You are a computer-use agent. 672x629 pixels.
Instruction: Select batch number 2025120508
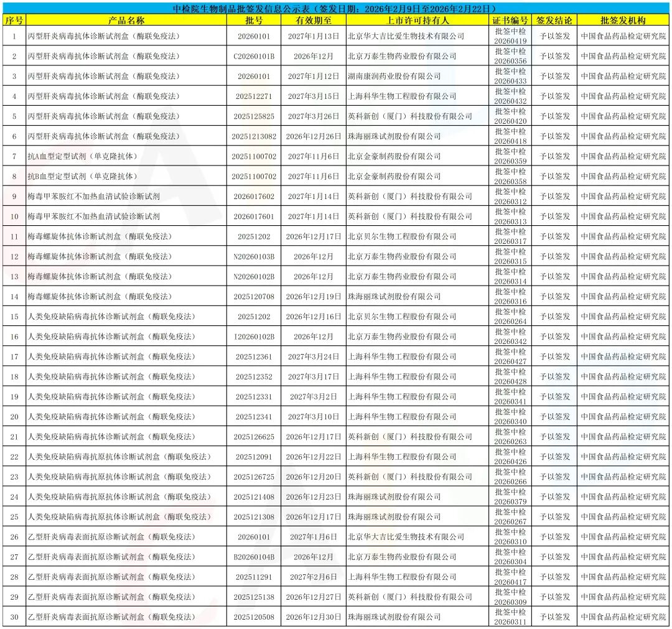(254, 617)
